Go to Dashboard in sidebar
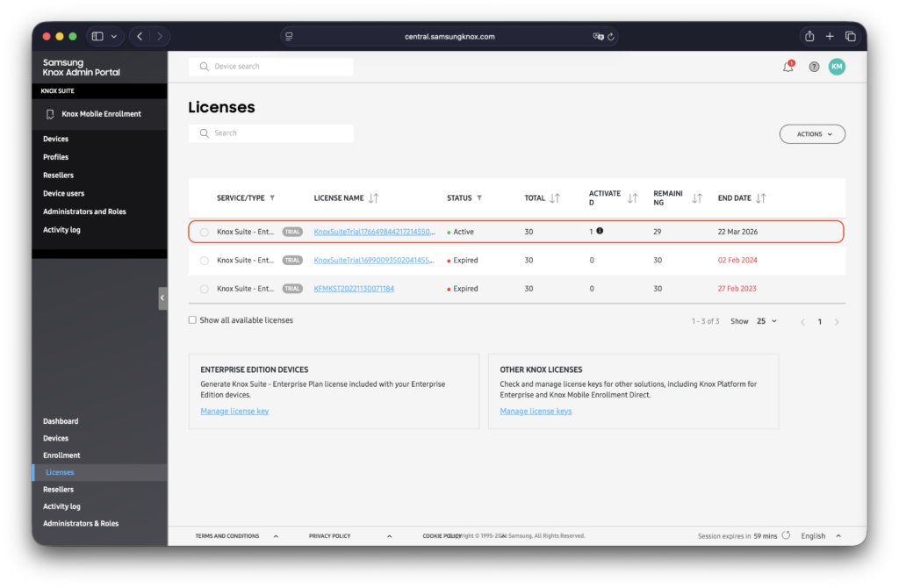The height and width of the screenshot is (588, 899). (61, 421)
